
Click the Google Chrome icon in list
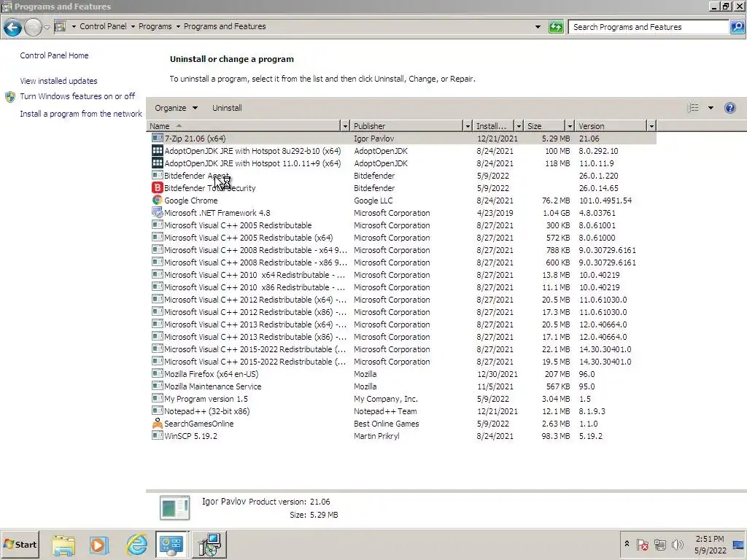(x=158, y=200)
